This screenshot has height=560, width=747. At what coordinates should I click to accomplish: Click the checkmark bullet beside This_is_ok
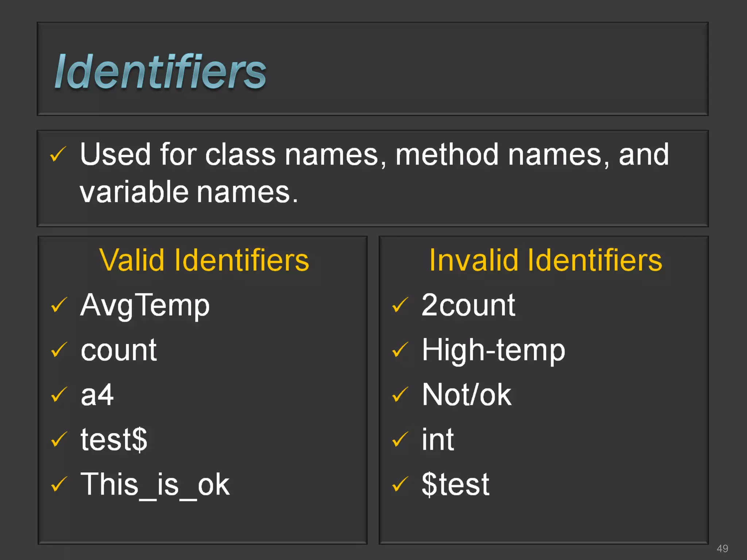[59, 485]
